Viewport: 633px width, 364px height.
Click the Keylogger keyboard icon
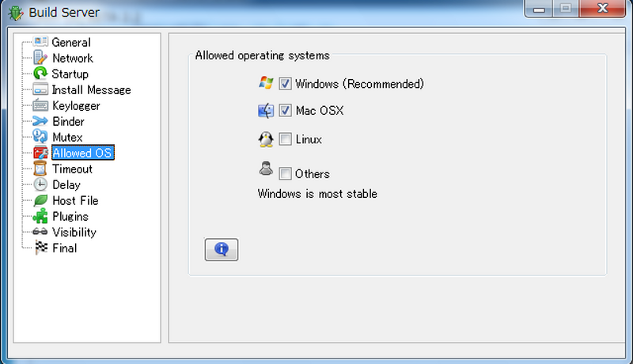(x=40, y=106)
